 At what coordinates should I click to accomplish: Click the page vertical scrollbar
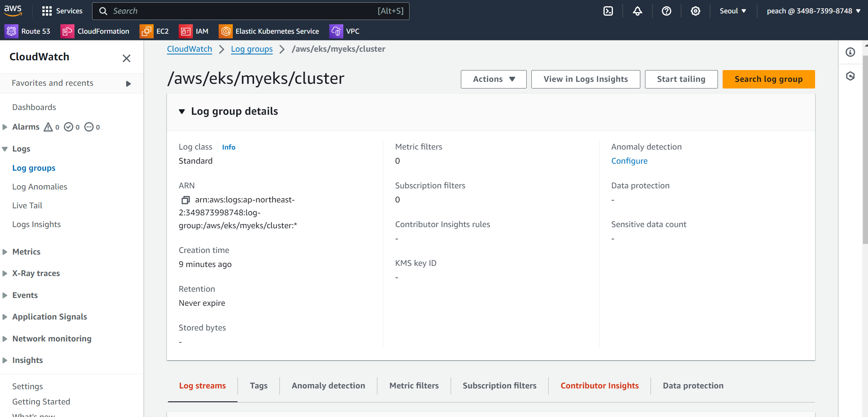click(865, 149)
